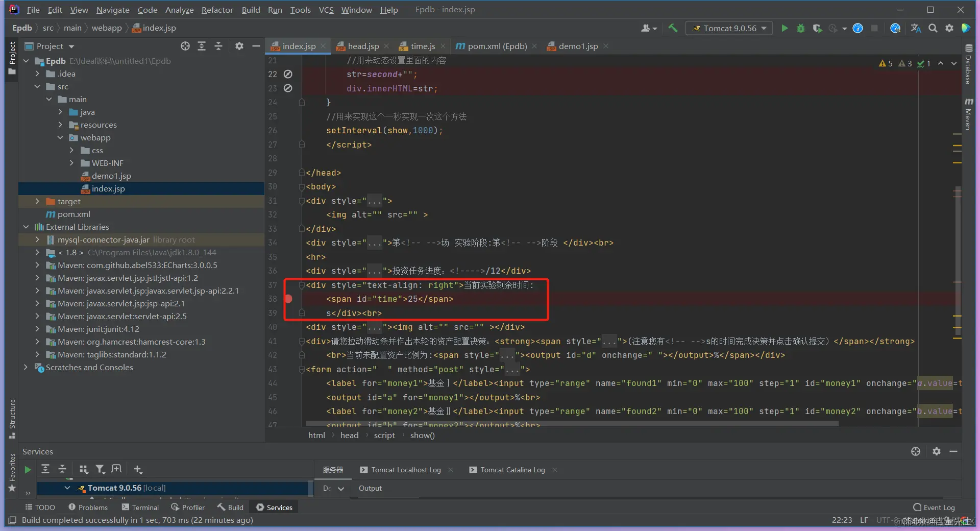Toggle the Favorites tool window
Screen dimensions: 980x531
point(12,472)
